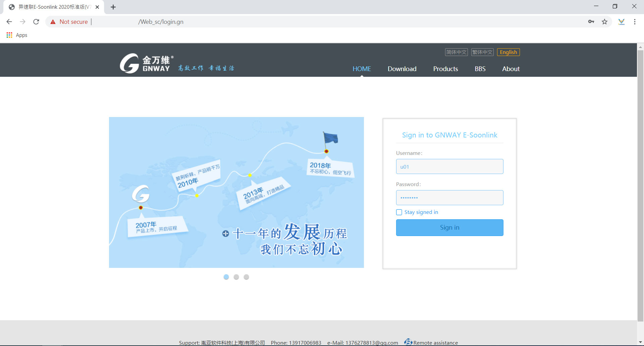Reload the page with refresh icon
The height and width of the screenshot is (346, 644).
(x=36, y=22)
